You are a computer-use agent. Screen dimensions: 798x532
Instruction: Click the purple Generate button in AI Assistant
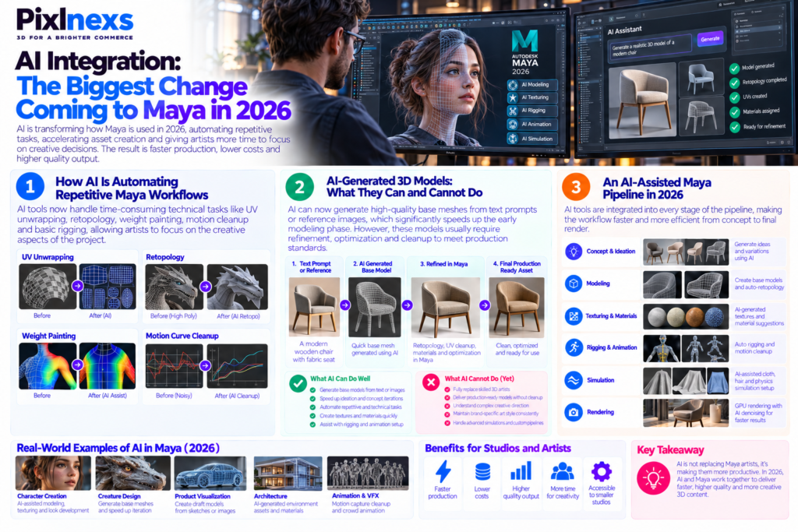point(710,39)
